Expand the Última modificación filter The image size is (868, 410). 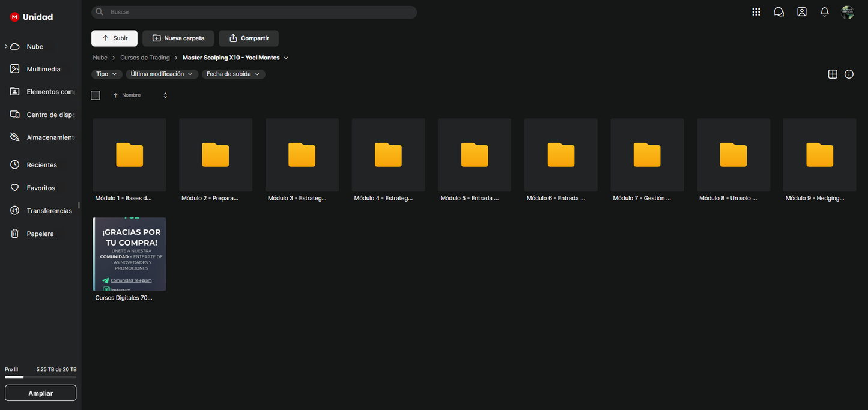pyautogui.click(x=162, y=74)
